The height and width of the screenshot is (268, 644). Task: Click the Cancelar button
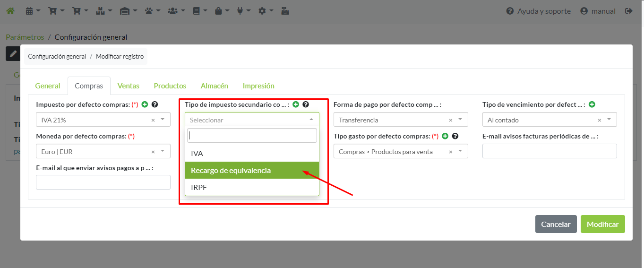pyautogui.click(x=556, y=225)
